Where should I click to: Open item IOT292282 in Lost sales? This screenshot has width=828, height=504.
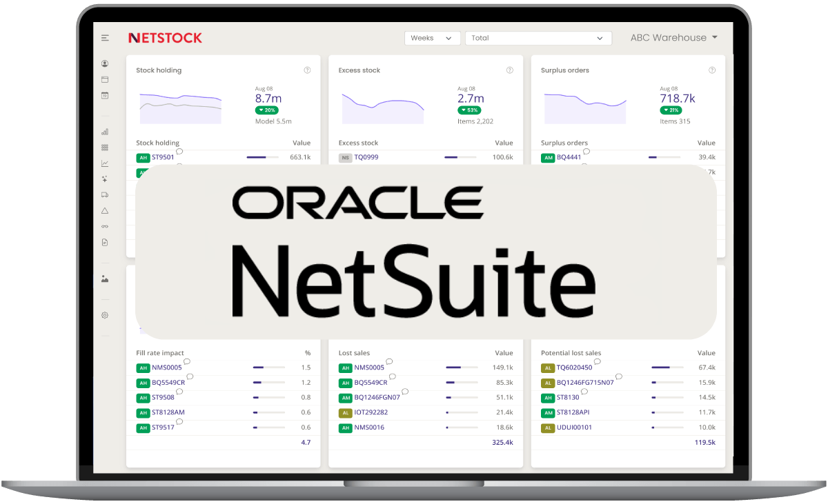tap(371, 412)
